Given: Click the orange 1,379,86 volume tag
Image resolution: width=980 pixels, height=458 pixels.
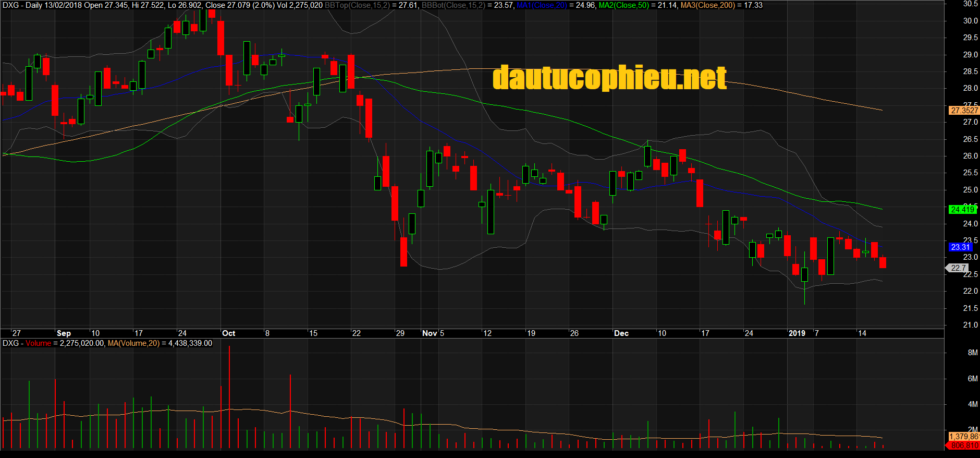Looking at the screenshot, I should click(x=963, y=437).
